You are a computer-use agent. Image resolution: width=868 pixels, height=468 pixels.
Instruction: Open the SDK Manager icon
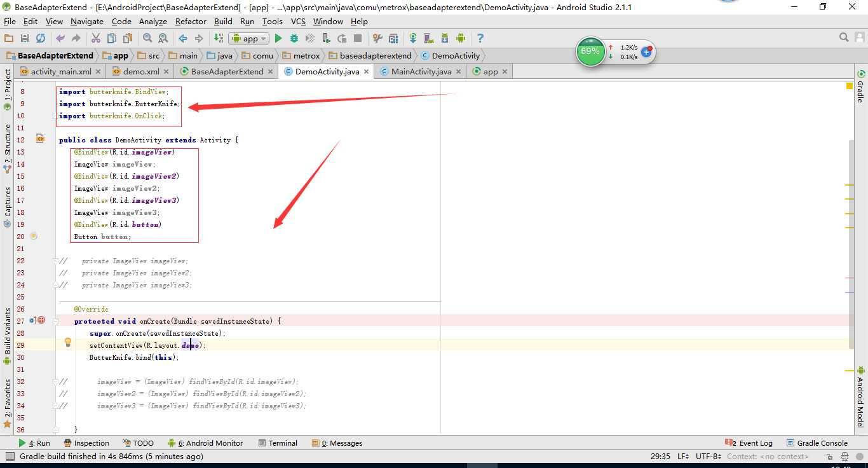[445, 39]
